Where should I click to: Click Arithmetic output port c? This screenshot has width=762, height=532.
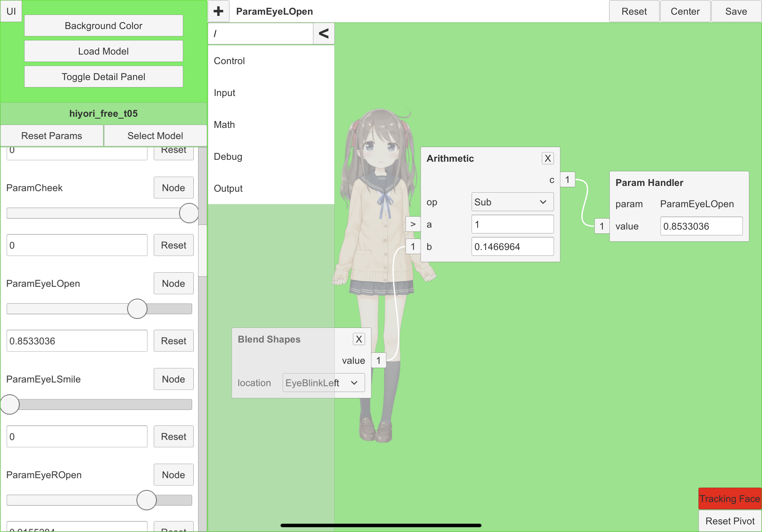[x=568, y=180]
